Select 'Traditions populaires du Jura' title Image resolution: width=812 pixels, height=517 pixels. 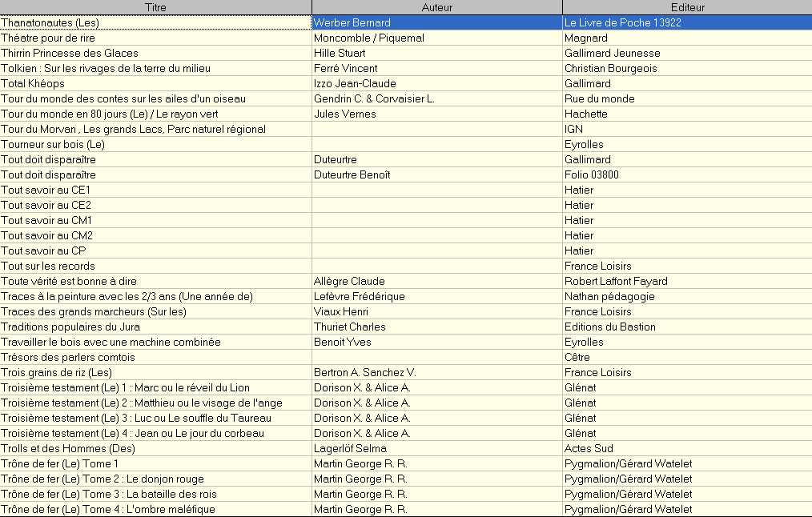[155, 327]
